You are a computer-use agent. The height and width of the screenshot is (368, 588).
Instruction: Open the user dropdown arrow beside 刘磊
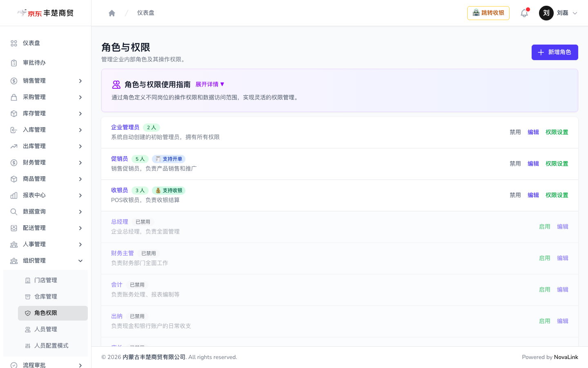575,13
